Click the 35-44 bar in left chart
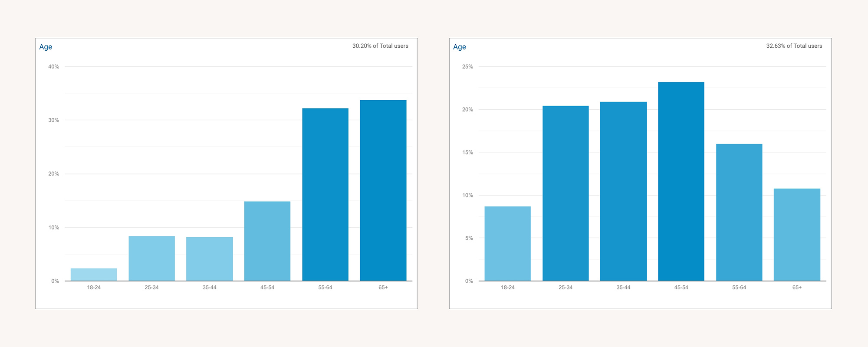 pos(209,259)
